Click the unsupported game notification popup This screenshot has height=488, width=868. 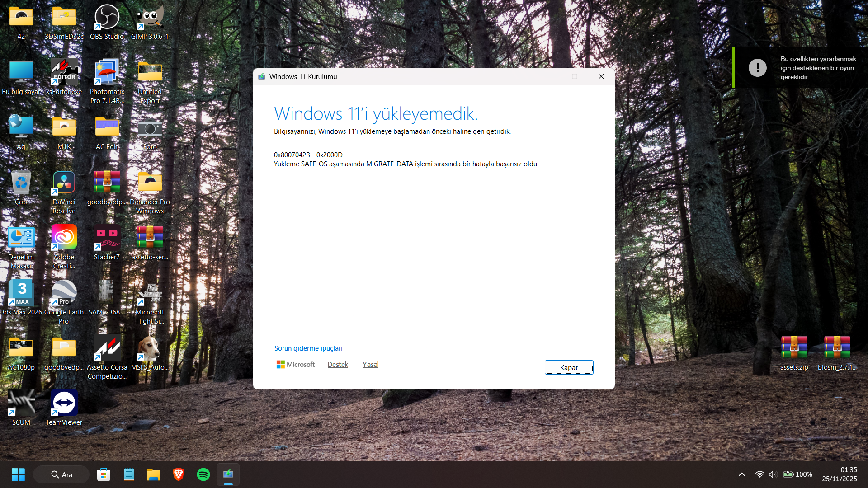click(800, 68)
